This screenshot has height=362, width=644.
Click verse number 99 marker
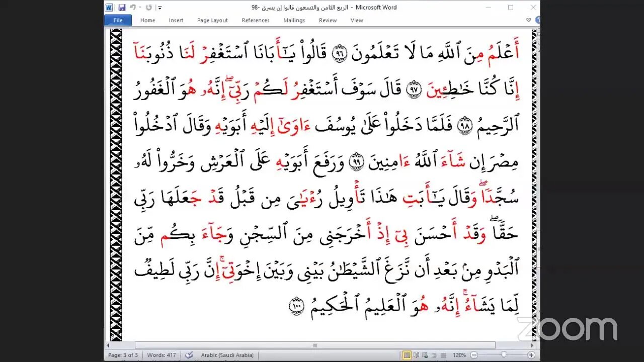click(357, 162)
